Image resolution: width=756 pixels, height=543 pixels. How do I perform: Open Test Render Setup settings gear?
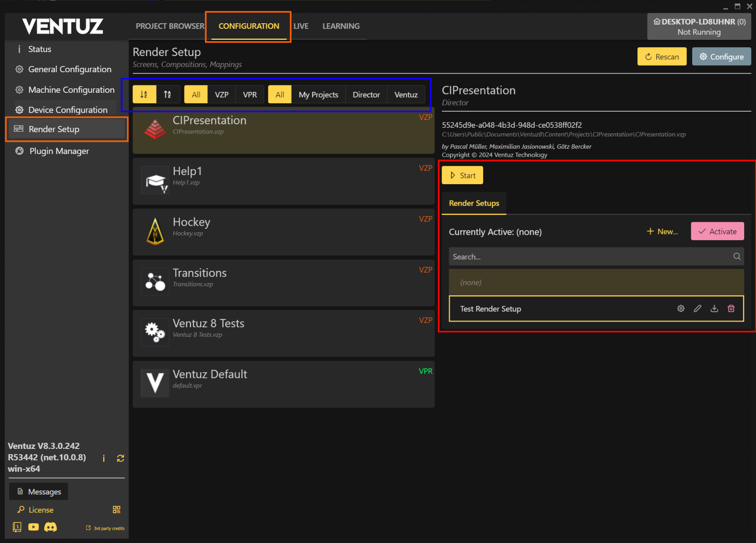pos(681,308)
